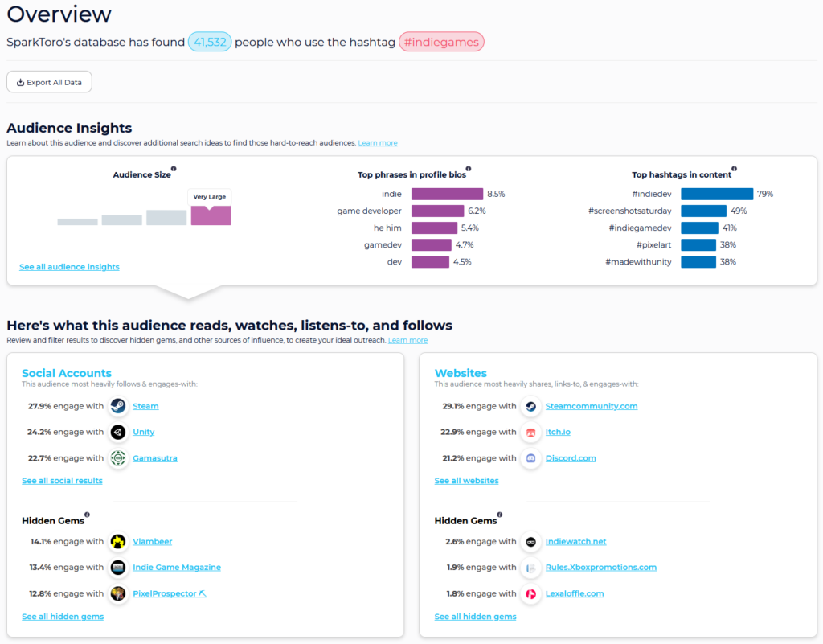This screenshot has width=823, height=644.
Task: Click the Discord.com site icon
Action: click(530, 457)
